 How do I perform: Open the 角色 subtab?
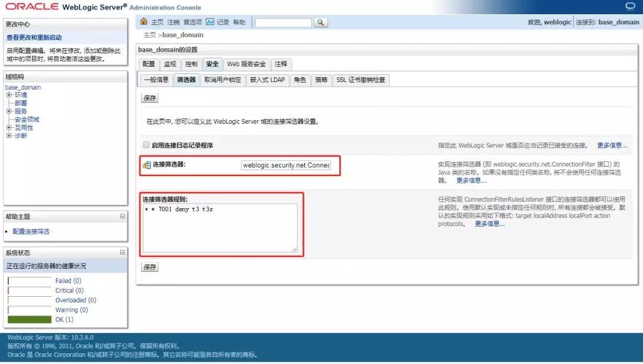[x=299, y=80]
